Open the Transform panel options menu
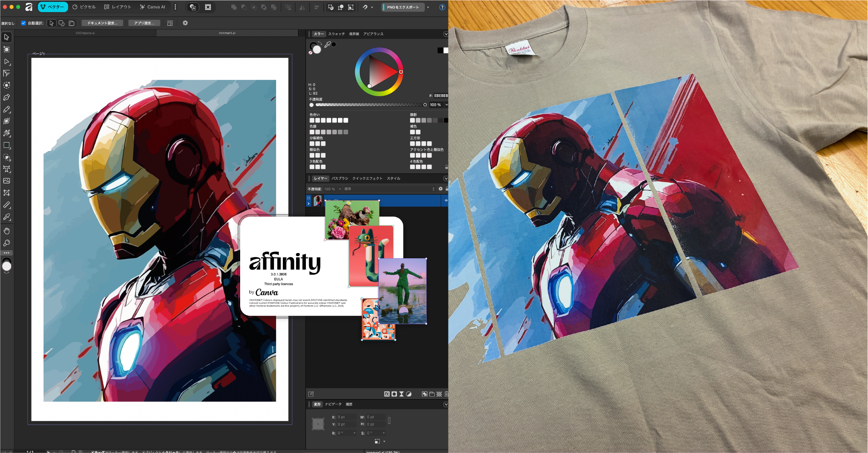The image size is (868, 453). point(446,404)
